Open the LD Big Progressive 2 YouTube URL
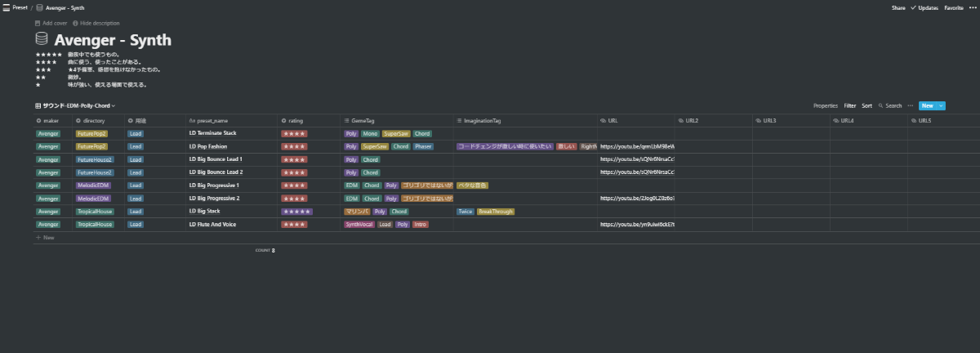The height and width of the screenshot is (353, 980). [x=637, y=199]
